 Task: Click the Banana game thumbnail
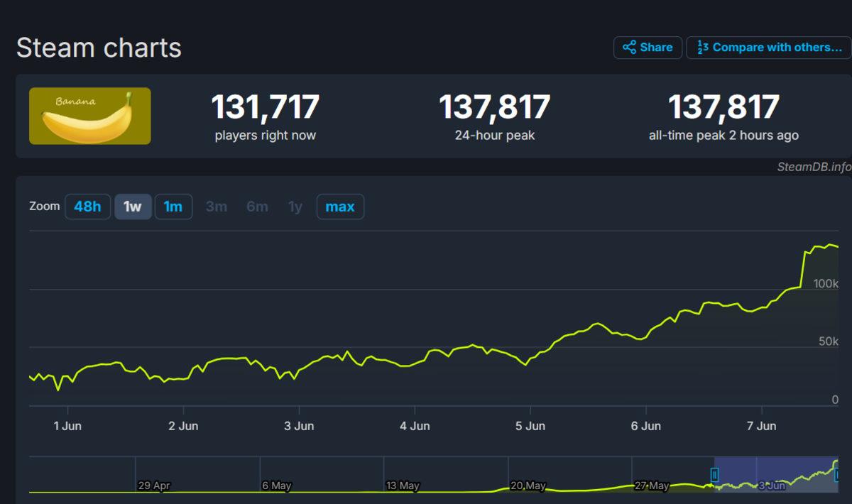(89, 116)
